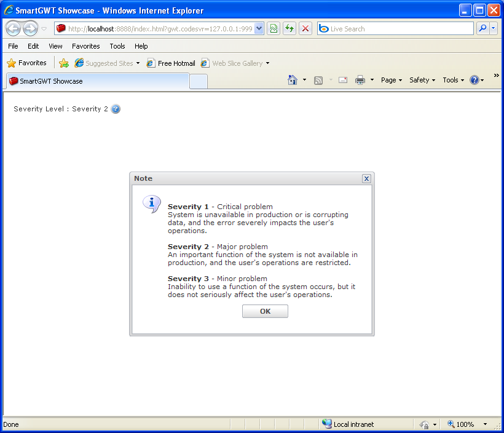Click the Local intranet security zone
This screenshot has height=433, width=504.
(x=348, y=424)
